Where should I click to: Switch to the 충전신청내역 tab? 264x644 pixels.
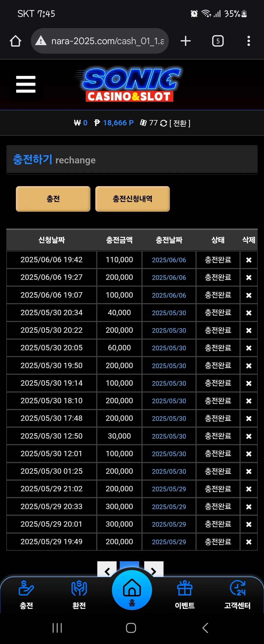point(132,199)
